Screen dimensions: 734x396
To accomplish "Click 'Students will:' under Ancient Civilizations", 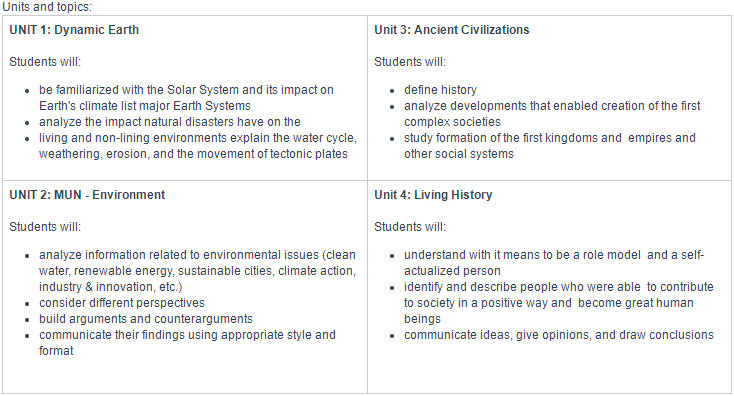I will pos(410,62).
